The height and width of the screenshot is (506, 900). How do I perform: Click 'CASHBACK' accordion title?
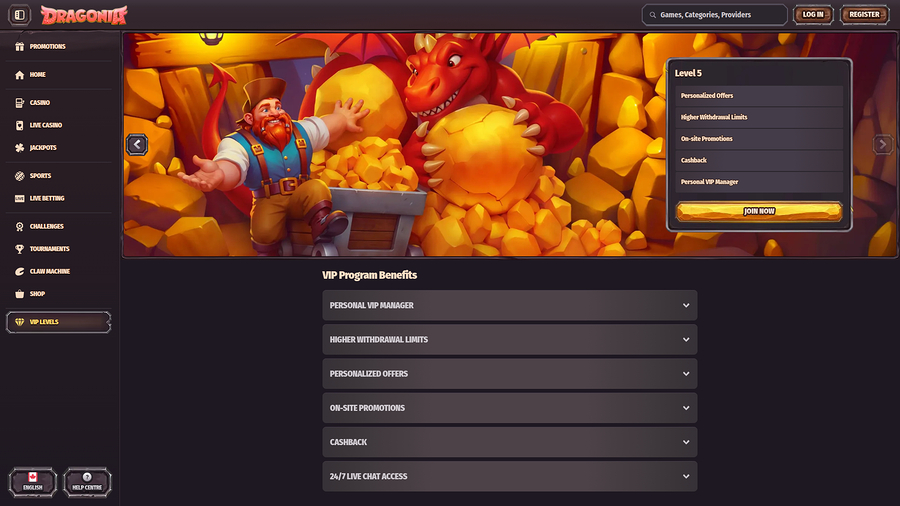coord(348,442)
